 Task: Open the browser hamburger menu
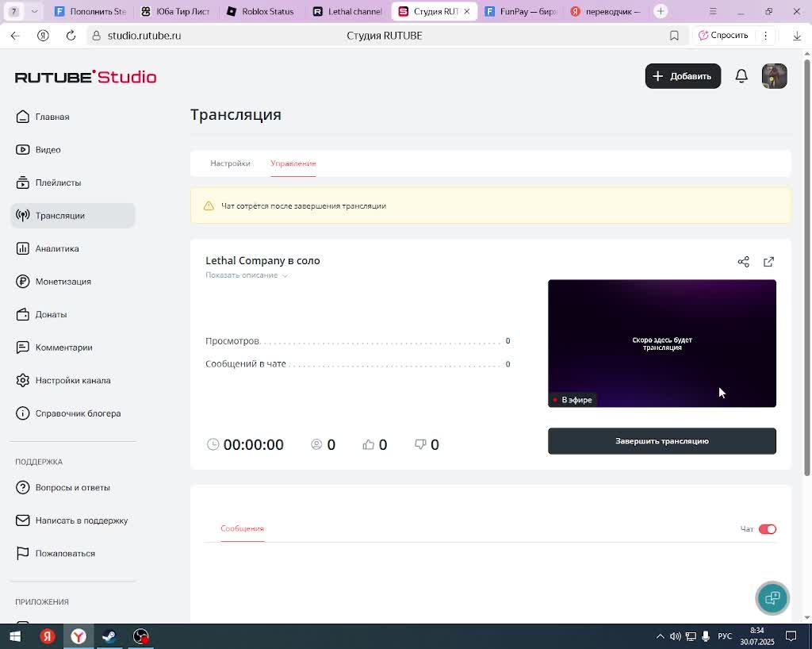pos(713,11)
